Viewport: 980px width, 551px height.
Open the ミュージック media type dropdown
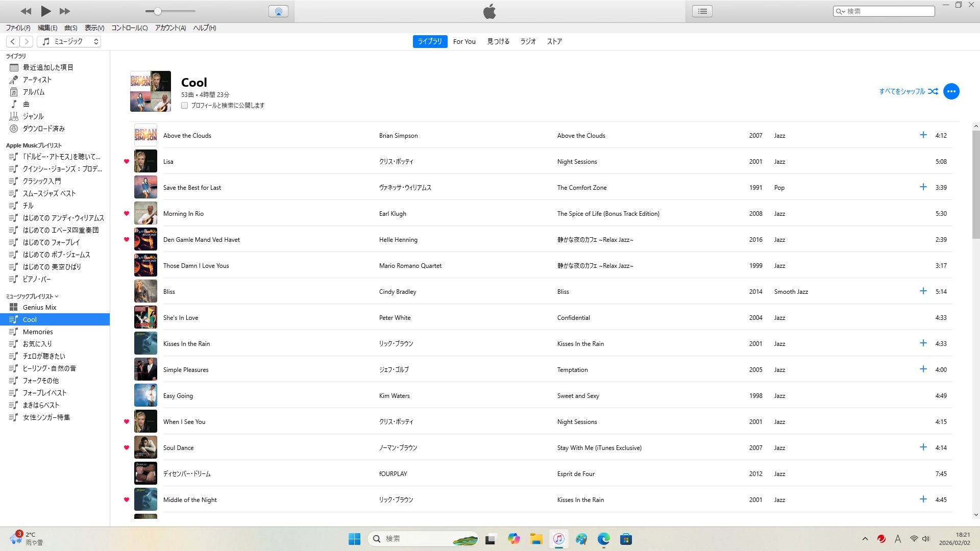click(69, 41)
